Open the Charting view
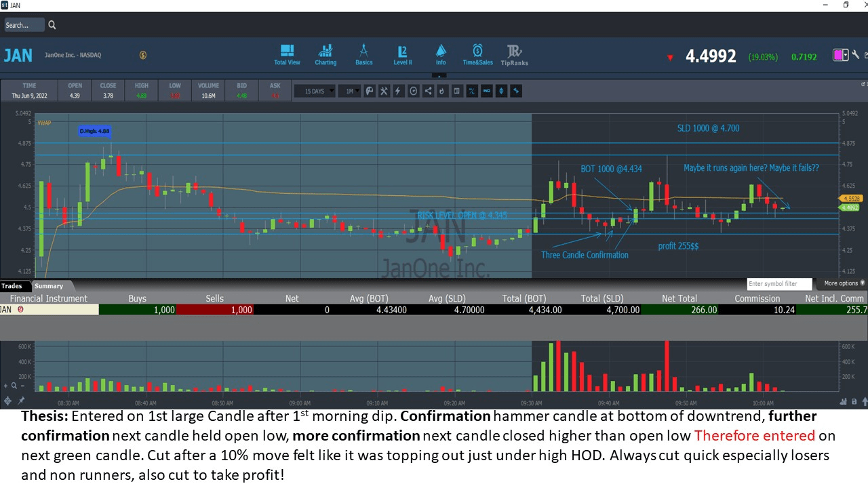Viewport: 868px width, 488px height. point(325,55)
